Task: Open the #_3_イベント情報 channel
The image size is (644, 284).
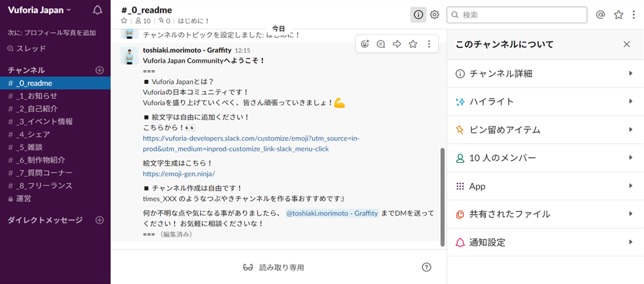Action: click(x=55, y=121)
